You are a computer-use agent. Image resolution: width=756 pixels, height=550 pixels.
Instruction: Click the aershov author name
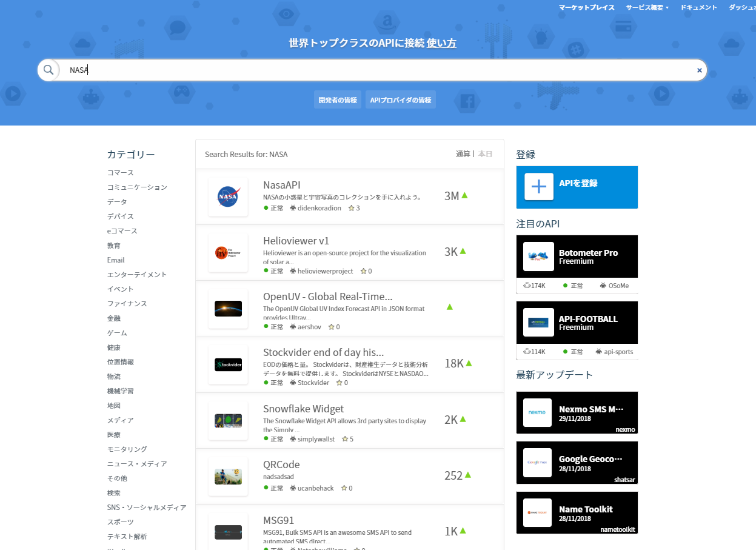point(309,327)
